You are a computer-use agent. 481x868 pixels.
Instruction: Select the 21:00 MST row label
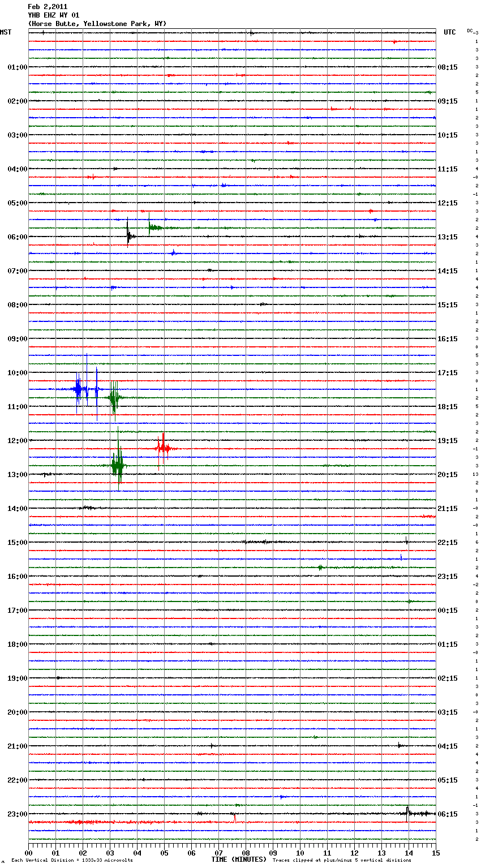pyautogui.click(x=18, y=746)
